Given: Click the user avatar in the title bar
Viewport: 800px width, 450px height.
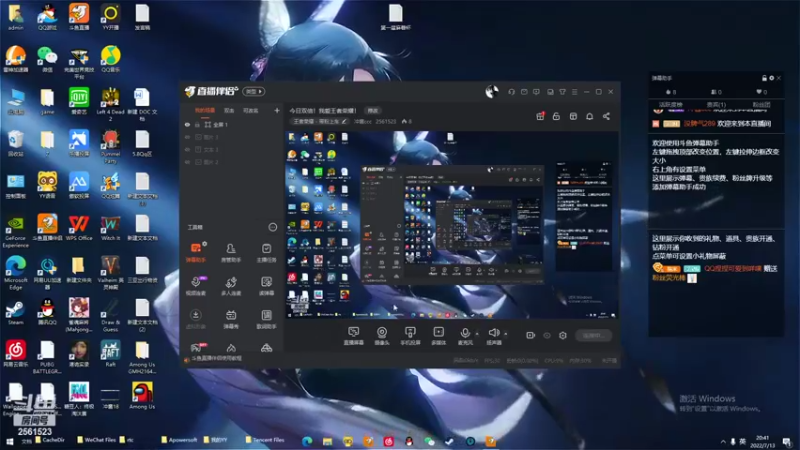Looking at the screenshot, I should 491,91.
